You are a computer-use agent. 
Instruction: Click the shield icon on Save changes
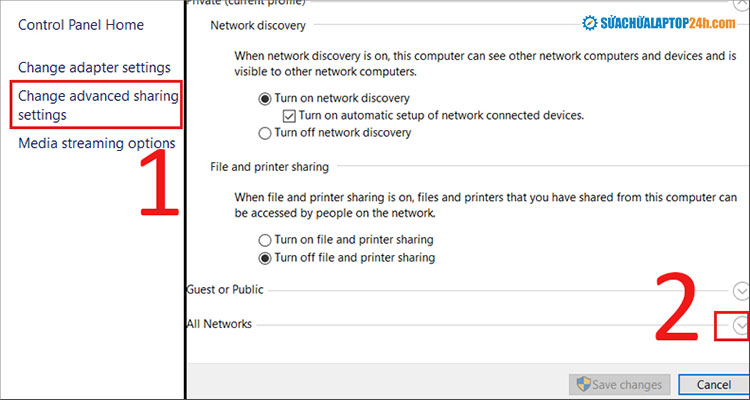pos(579,385)
